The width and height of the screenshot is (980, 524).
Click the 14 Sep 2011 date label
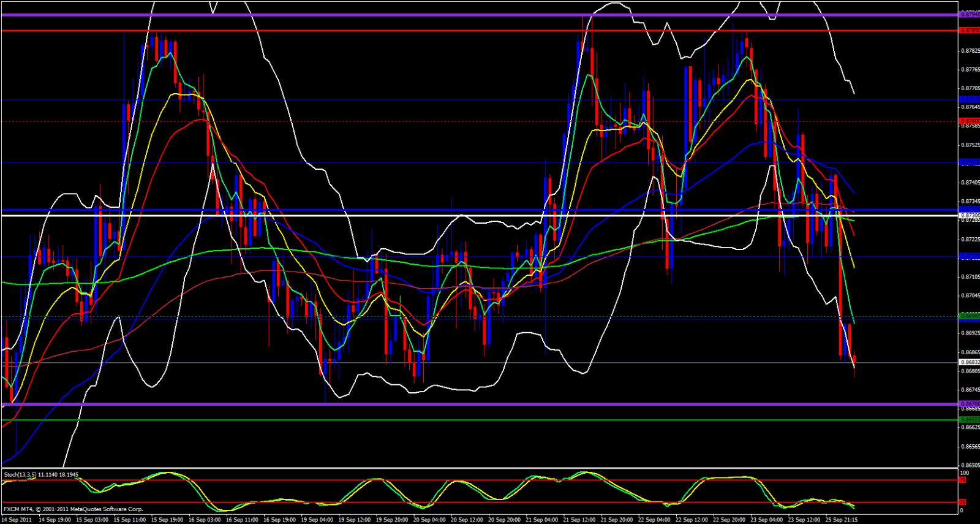pyautogui.click(x=17, y=520)
